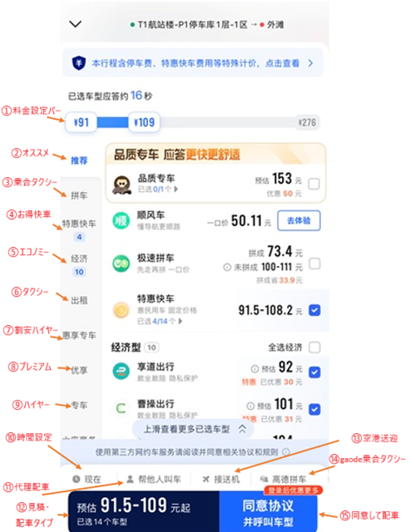Expand 上滑查看更多已选车型 bar

pos(193,429)
